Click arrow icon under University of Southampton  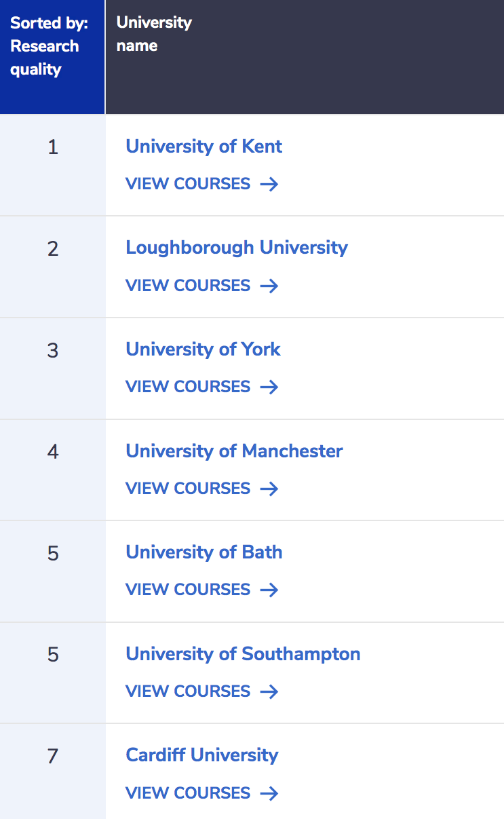(x=269, y=691)
